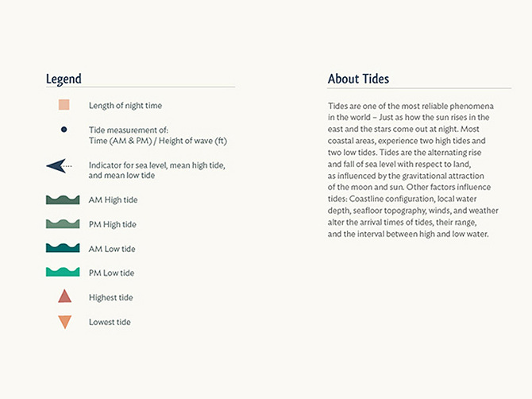The width and height of the screenshot is (532, 399).
Task: Click the Lowest tide downward triangle
Action: 64,322
